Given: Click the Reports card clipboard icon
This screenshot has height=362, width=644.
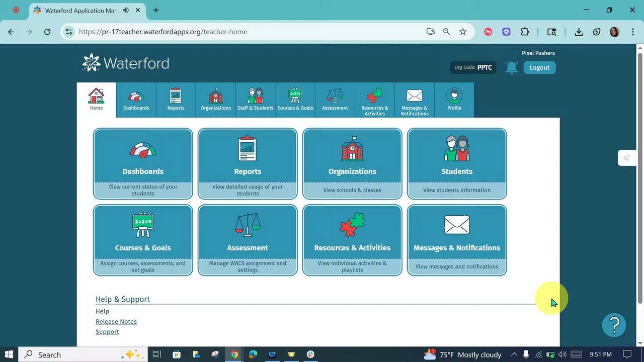Looking at the screenshot, I should point(248,148).
